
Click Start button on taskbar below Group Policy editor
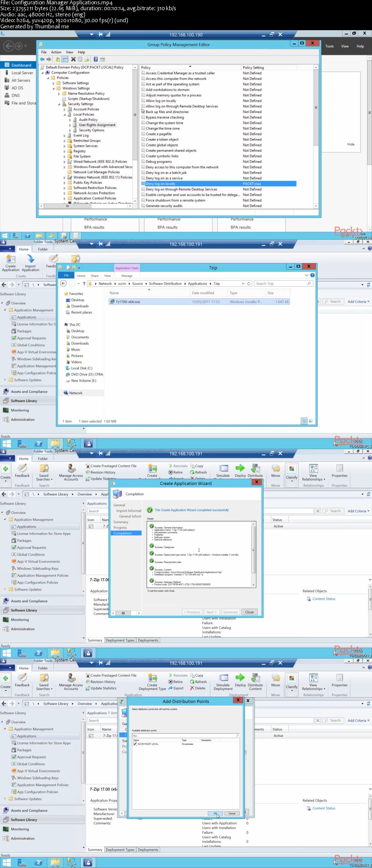pos(5,236)
